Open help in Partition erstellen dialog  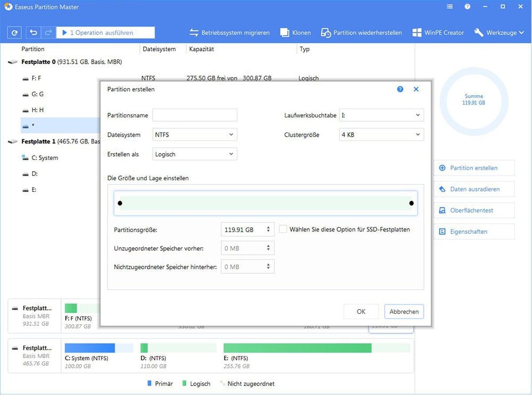(400, 89)
